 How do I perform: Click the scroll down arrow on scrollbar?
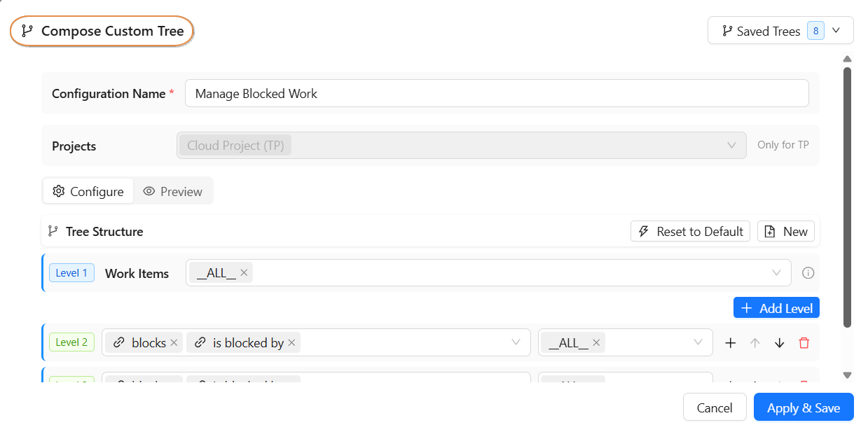[x=847, y=375]
